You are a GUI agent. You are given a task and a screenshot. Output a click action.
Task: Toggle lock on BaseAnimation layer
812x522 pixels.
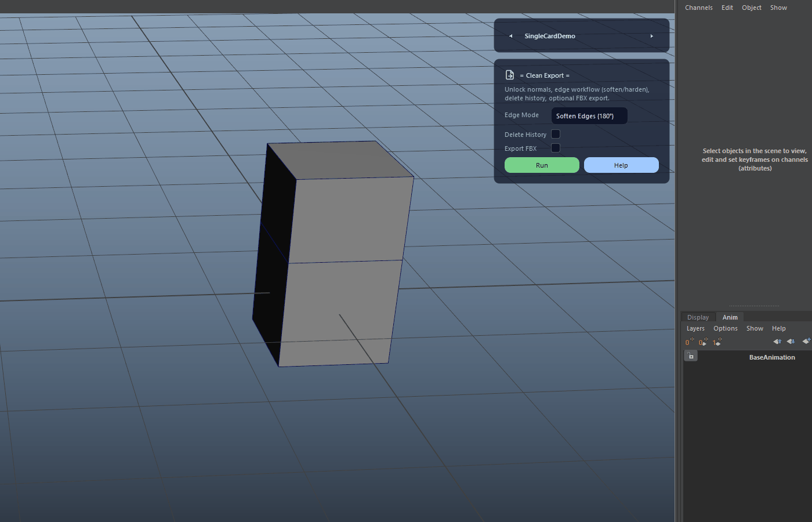point(691,356)
